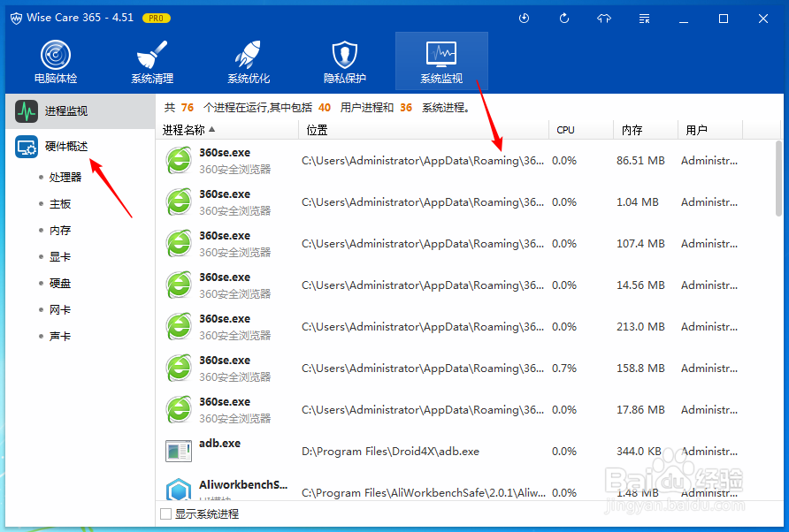The width and height of the screenshot is (789, 532).
Task: Click the AliworkbenchS... process name
Action: tap(243, 485)
